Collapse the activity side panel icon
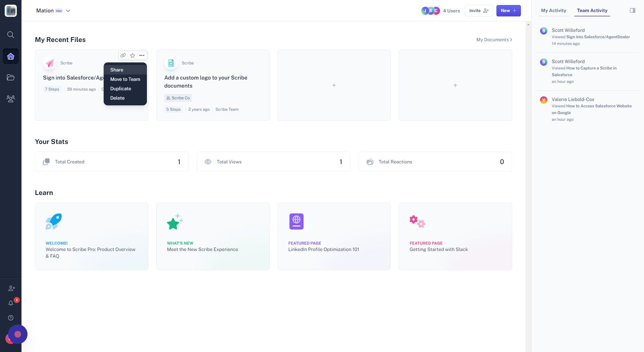This screenshot has height=352, width=644. coord(633,10)
